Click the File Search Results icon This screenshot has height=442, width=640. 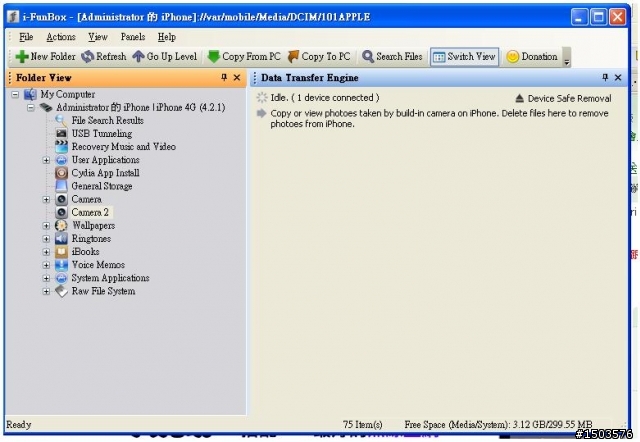61,120
